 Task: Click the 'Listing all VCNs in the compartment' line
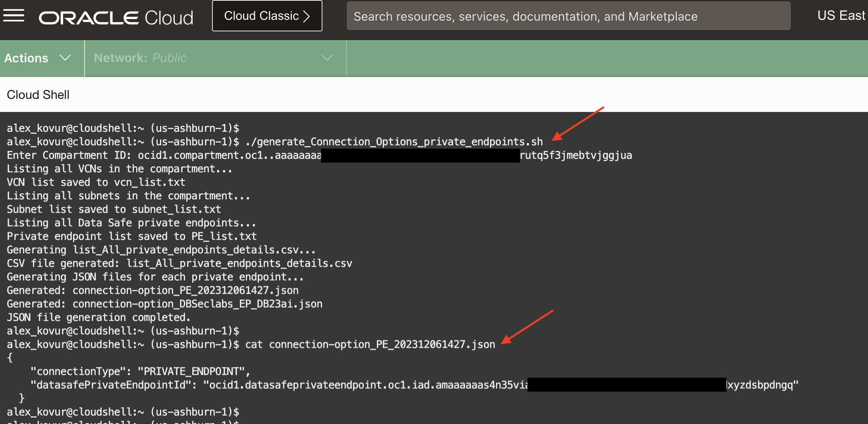(x=120, y=169)
